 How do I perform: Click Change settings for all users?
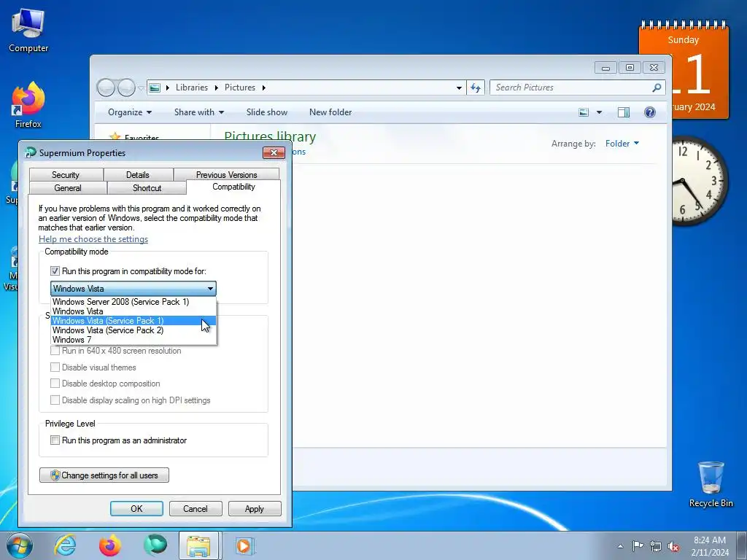point(104,475)
